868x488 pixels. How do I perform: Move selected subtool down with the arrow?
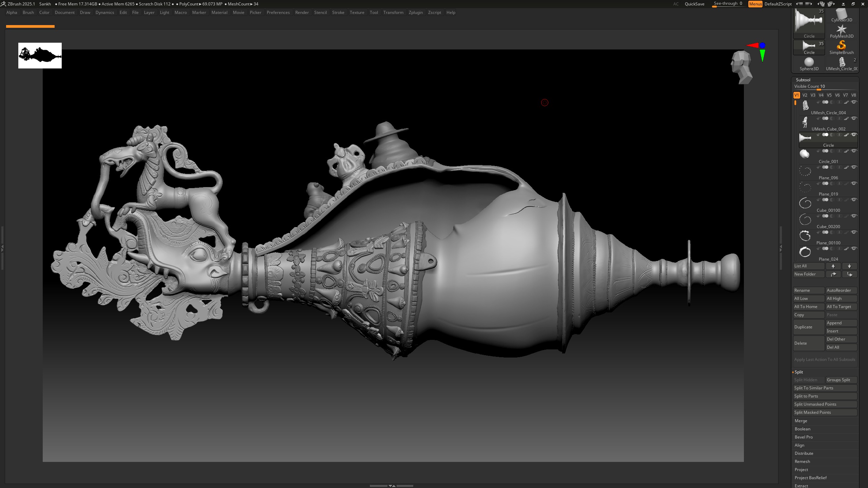coord(849,266)
